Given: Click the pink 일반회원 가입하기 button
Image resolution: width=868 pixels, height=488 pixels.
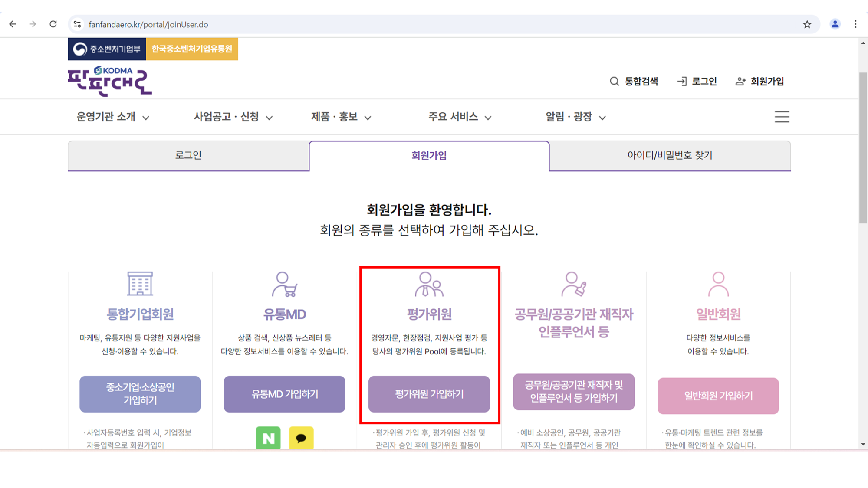Looking at the screenshot, I should [718, 396].
